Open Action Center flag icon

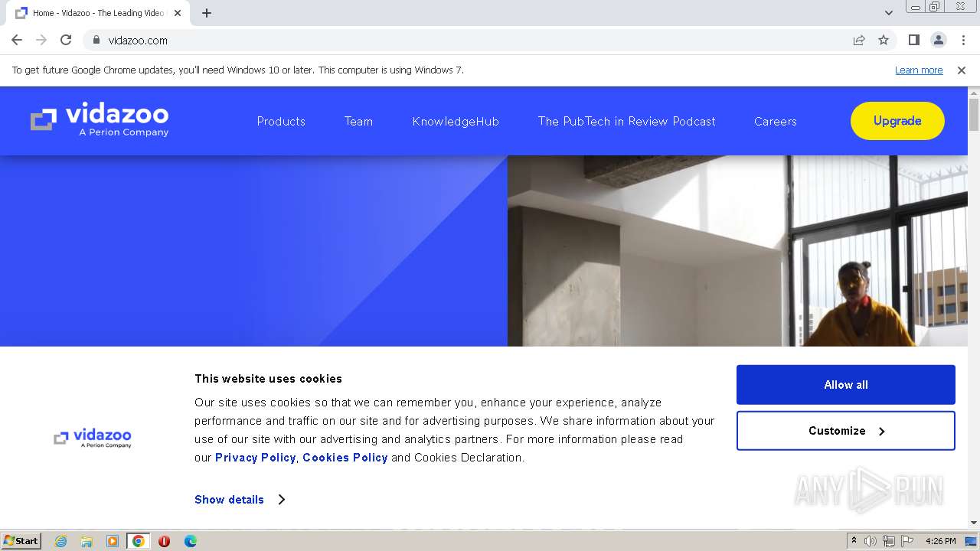(907, 541)
